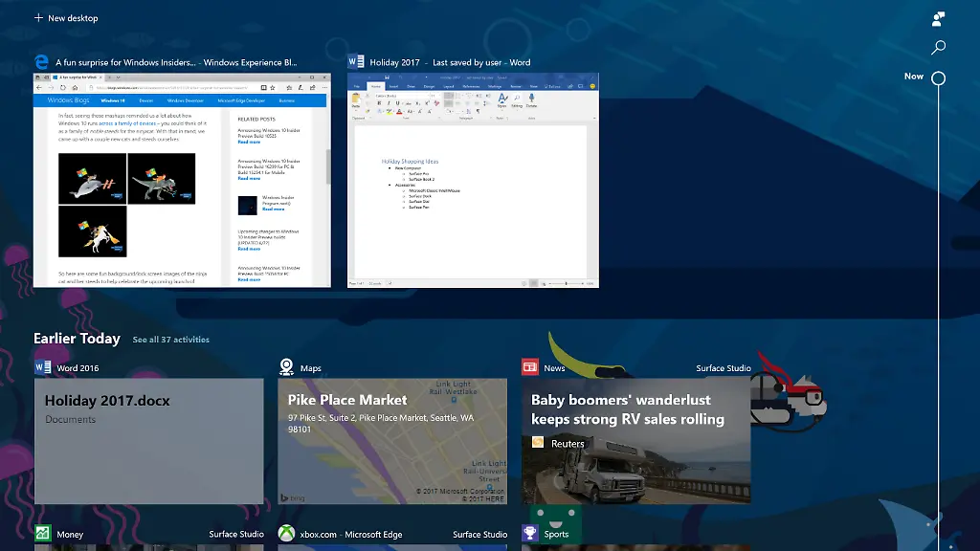Switch to the Insert ribbon tab in Word
Screen dimensions: 980x551
coord(395,87)
